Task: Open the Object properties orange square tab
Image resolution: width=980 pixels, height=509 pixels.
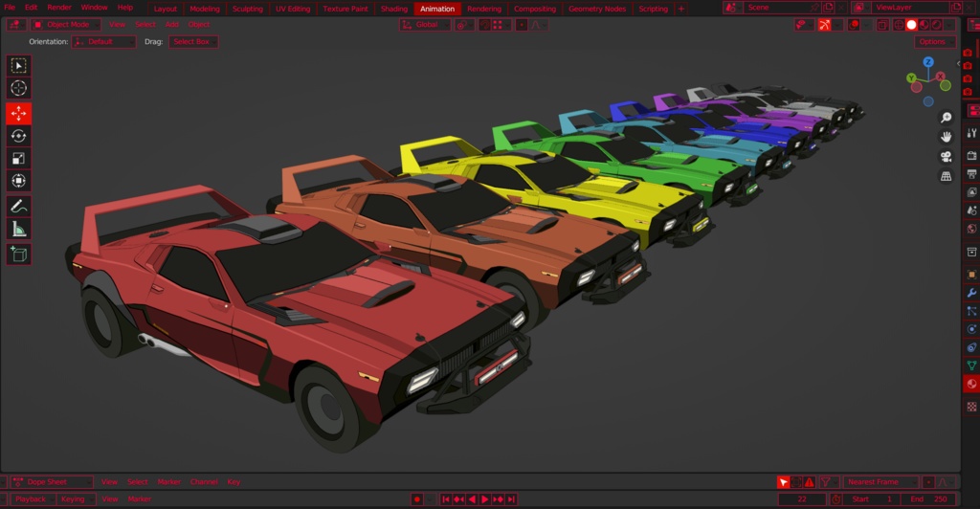Action: coord(971,275)
